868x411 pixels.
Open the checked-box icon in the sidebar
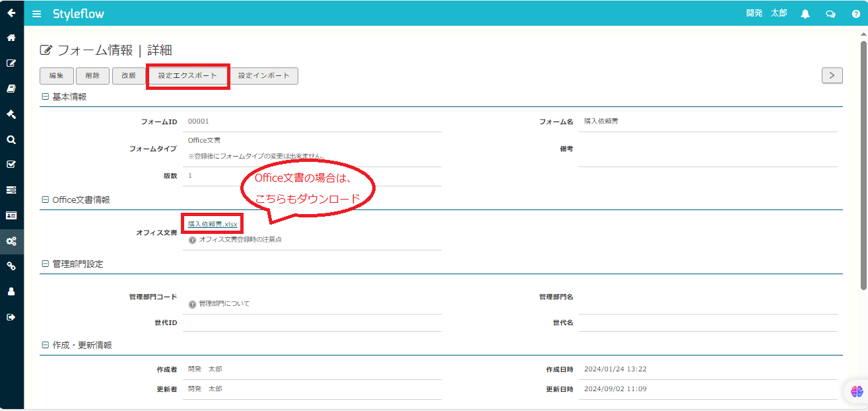[x=11, y=165]
